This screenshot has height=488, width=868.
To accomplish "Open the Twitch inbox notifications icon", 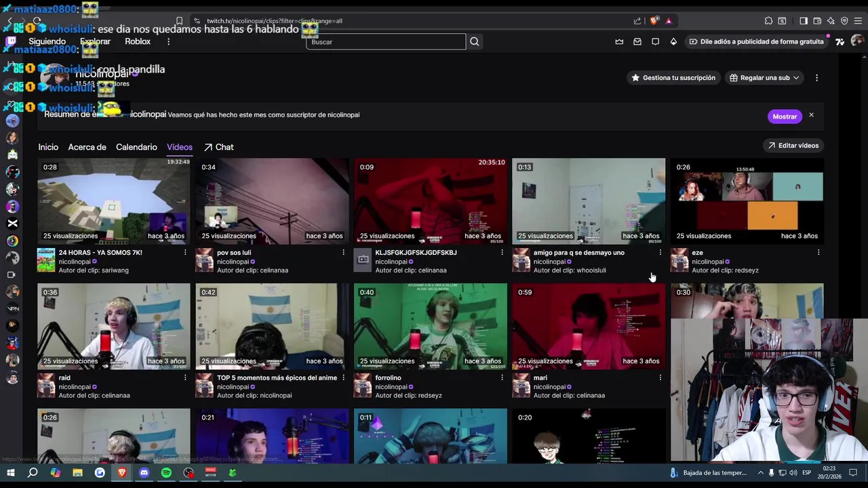I will coord(637,41).
